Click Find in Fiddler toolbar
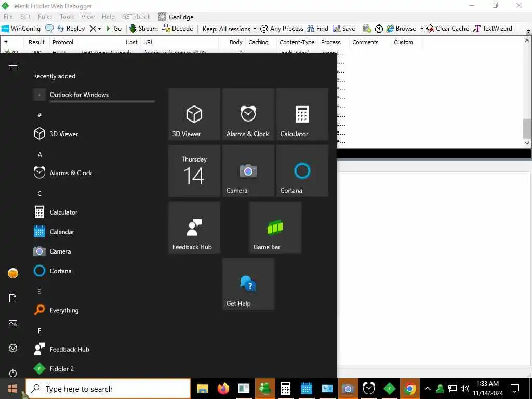The image size is (532, 399). click(x=317, y=29)
